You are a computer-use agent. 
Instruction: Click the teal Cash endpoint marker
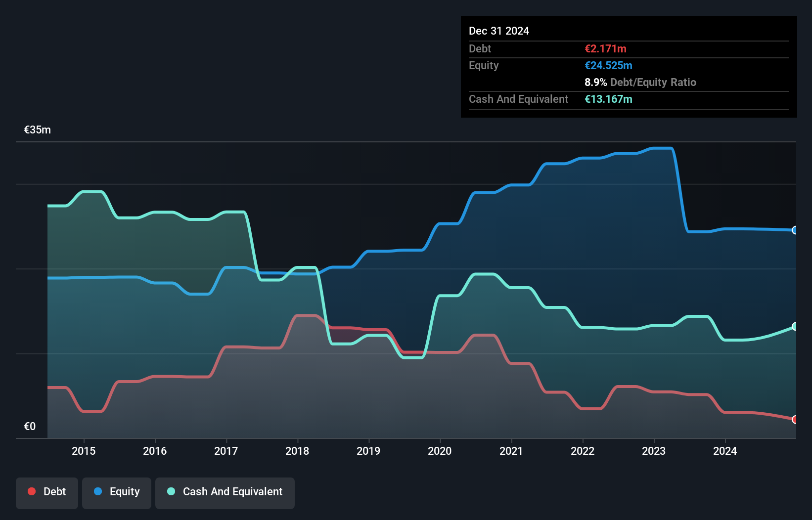[795, 326]
